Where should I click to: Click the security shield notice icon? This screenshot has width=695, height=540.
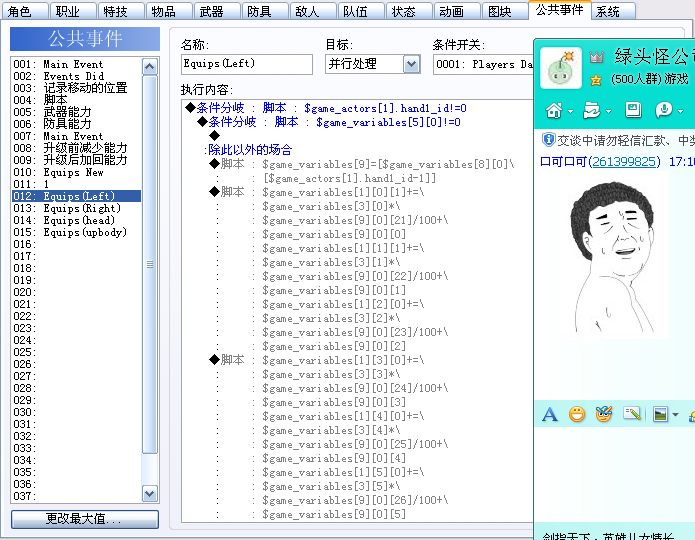[548, 140]
